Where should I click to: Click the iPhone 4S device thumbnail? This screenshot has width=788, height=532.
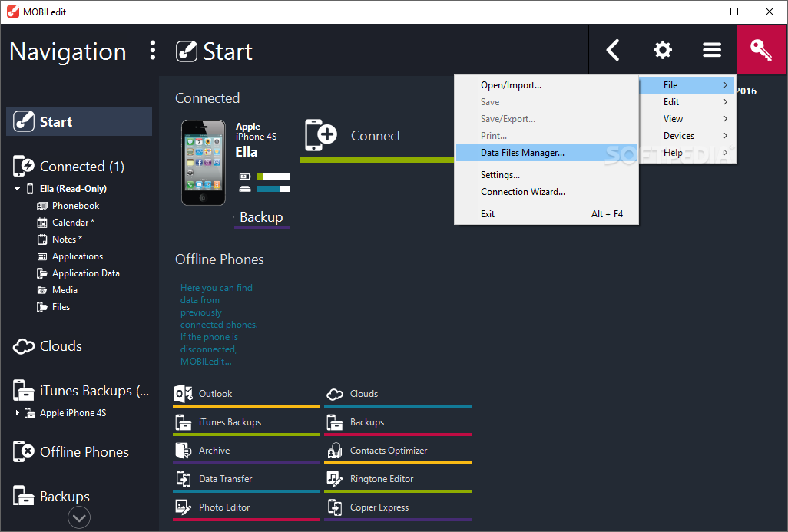point(203,162)
